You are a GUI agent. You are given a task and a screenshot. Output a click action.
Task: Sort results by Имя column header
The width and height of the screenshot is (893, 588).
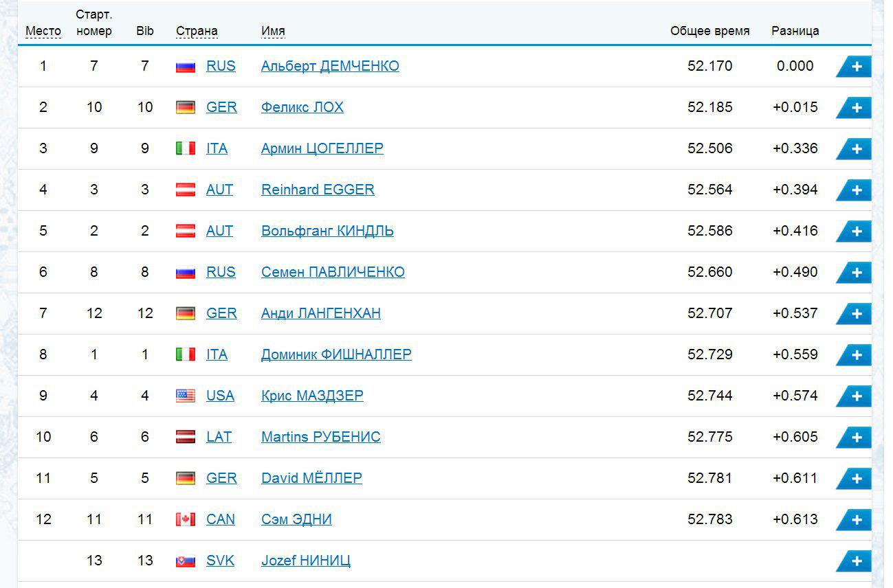[273, 32]
